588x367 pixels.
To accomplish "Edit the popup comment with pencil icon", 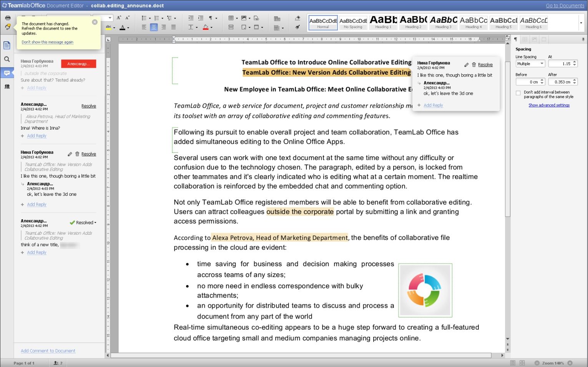I will (466, 65).
